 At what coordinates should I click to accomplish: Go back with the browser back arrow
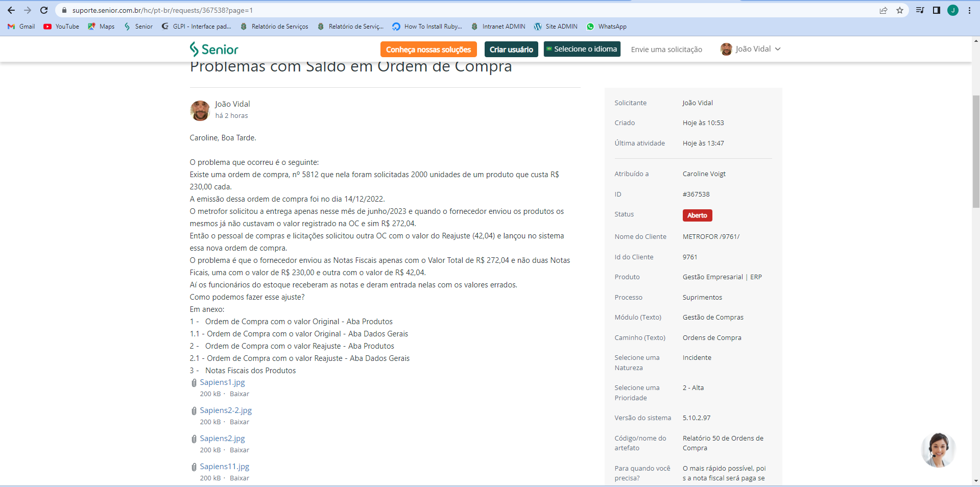[x=11, y=10]
